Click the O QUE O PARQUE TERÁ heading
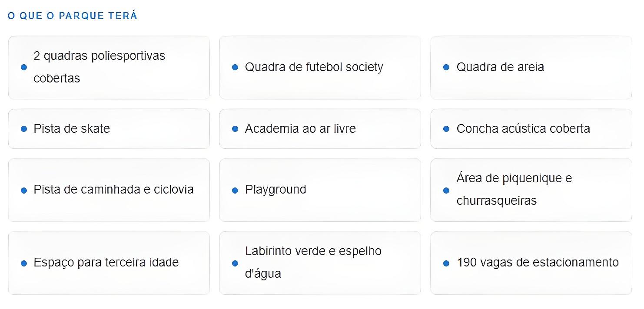 click(73, 16)
